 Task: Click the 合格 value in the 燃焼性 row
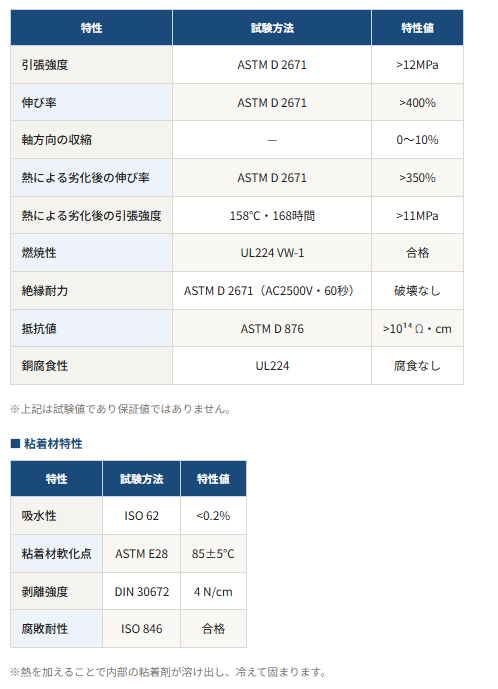coord(417,253)
